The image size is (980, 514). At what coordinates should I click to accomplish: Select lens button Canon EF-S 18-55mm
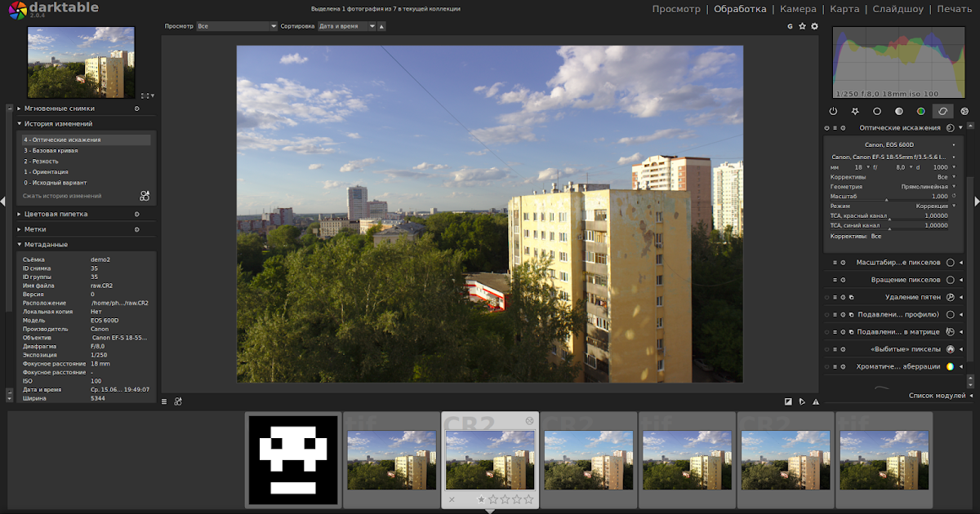[889, 156]
